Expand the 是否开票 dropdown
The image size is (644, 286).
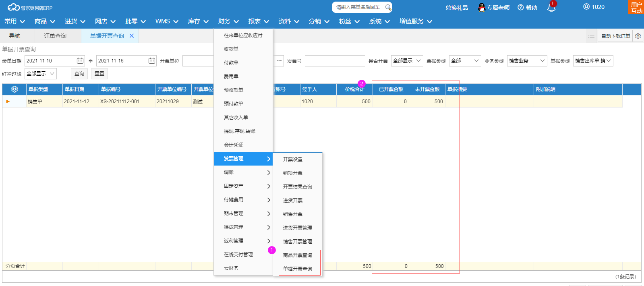tap(407, 61)
